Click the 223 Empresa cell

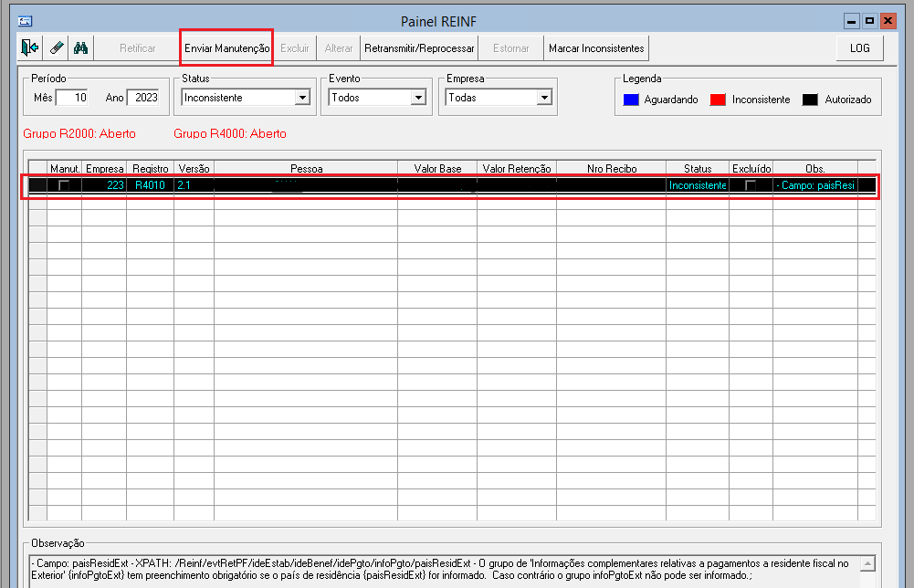click(x=104, y=185)
